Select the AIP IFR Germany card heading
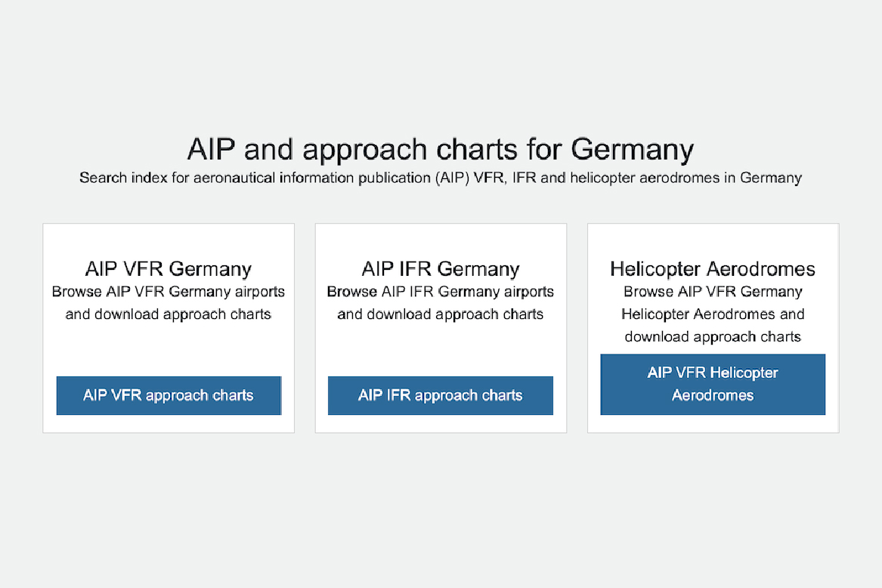This screenshot has width=882, height=588. click(x=441, y=269)
